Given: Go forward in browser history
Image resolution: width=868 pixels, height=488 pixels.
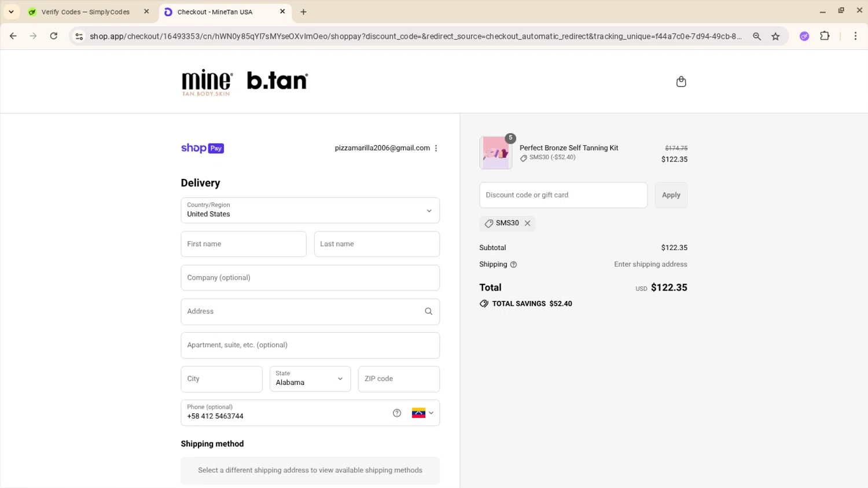Looking at the screenshot, I should coord(33,36).
